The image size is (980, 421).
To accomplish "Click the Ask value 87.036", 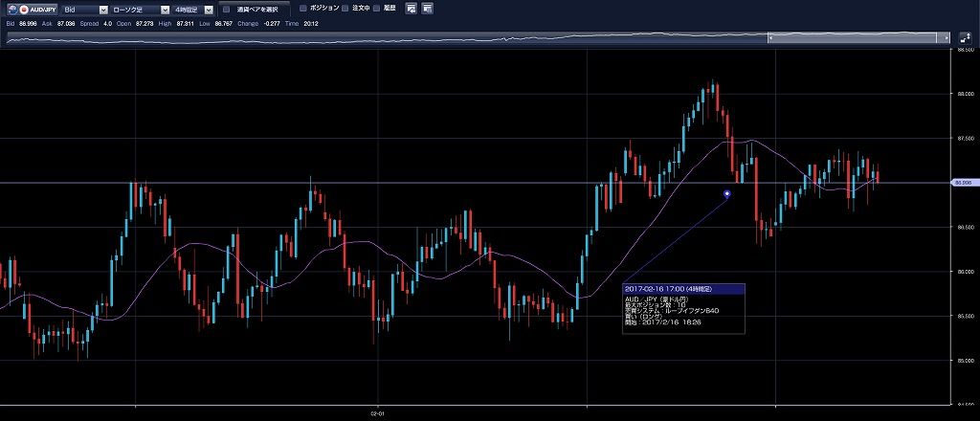I will pos(66,23).
